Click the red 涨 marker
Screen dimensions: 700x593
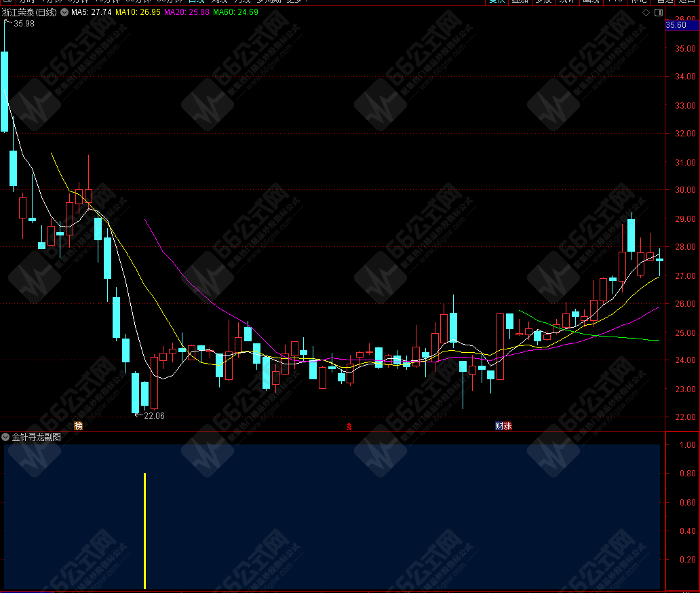tap(508, 426)
